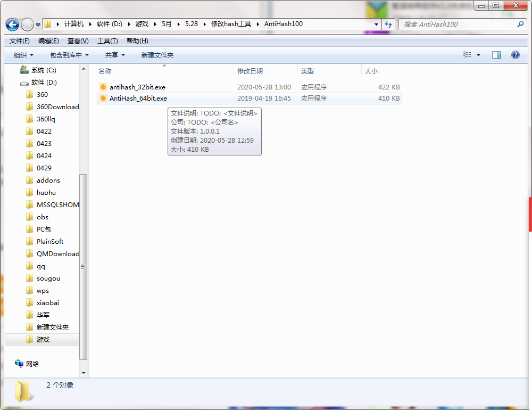The height and width of the screenshot is (410, 532).
Task: Open the 包含到库中 dropdown
Action: 69,55
